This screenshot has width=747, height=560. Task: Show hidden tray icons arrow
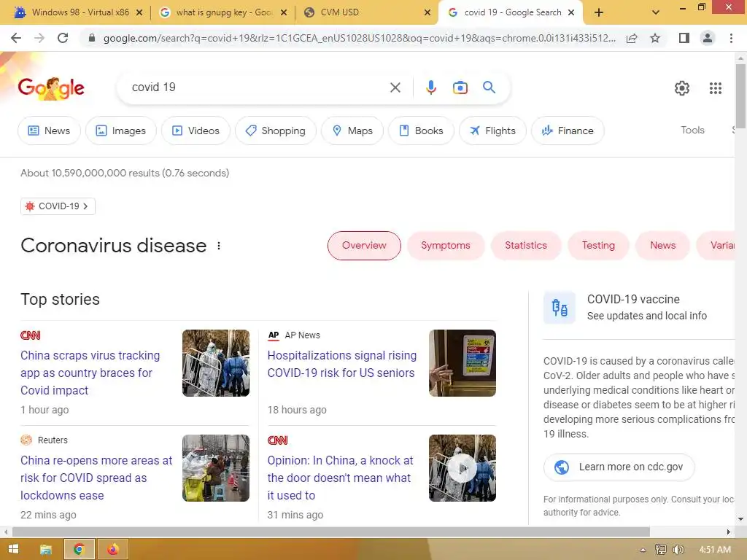coord(643,550)
